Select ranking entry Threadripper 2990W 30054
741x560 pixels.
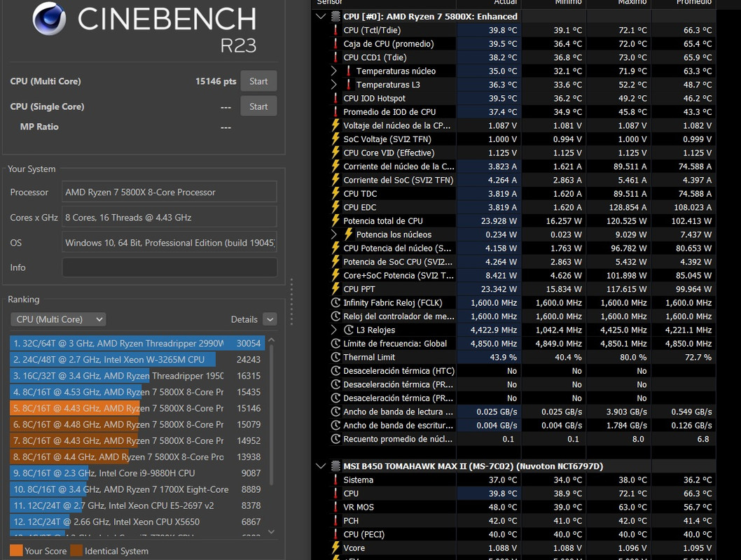(x=137, y=343)
